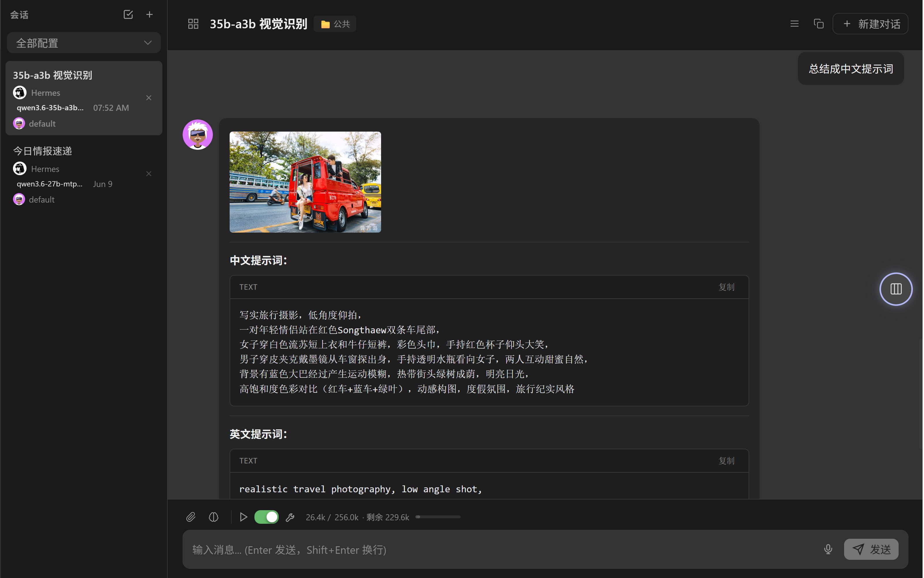Click the context usage progress bar

tap(438, 517)
